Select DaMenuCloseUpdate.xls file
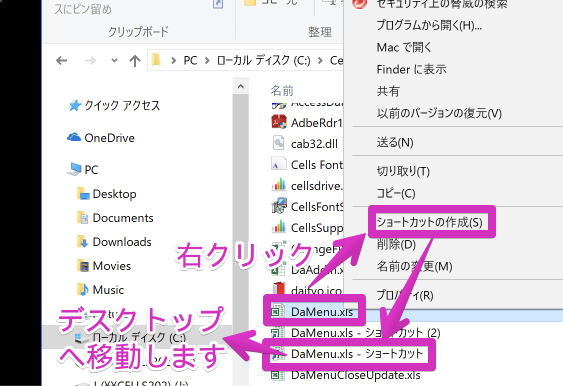The image size is (563, 386). (355, 375)
